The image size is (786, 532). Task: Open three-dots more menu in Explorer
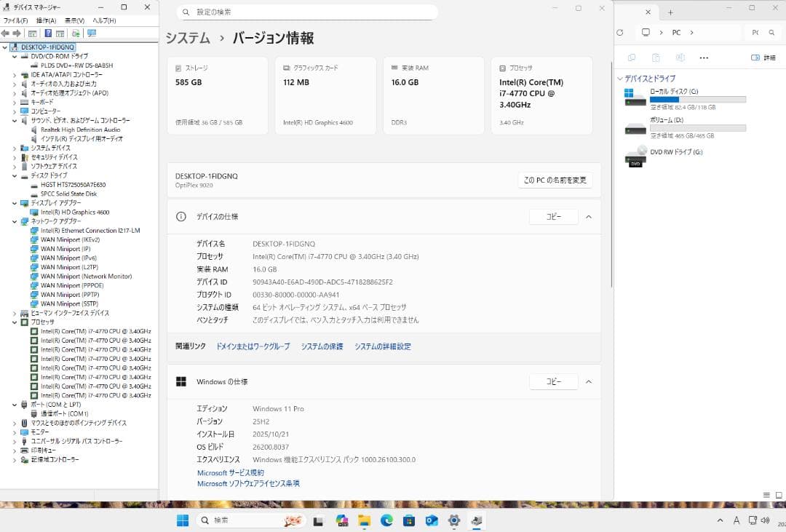click(x=704, y=57)
